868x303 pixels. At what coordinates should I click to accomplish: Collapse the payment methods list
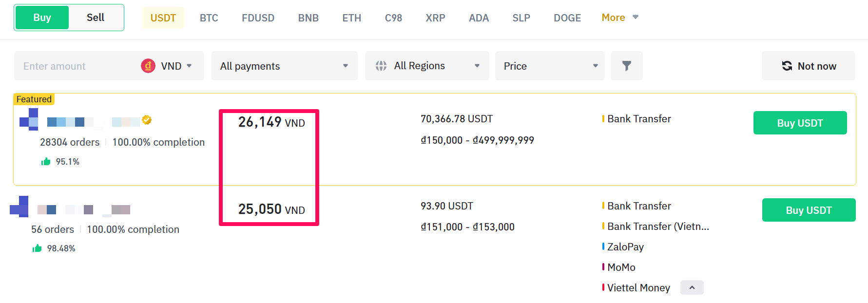[692, 287]
